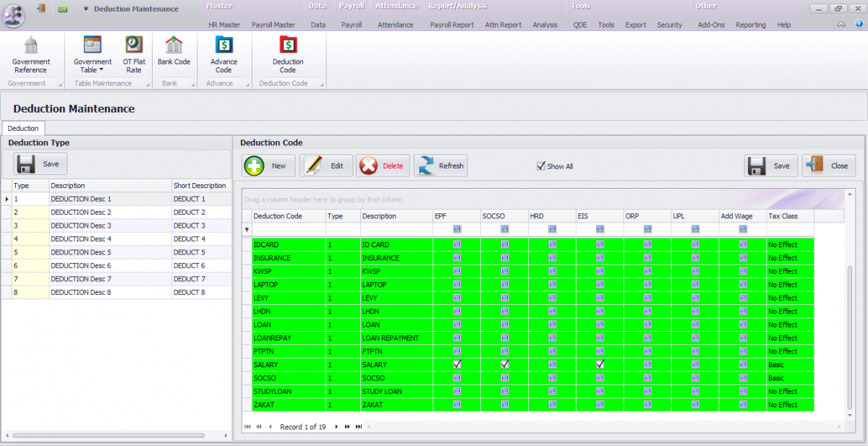Click Edit button in Deduction Code

[x=326, y=166]
